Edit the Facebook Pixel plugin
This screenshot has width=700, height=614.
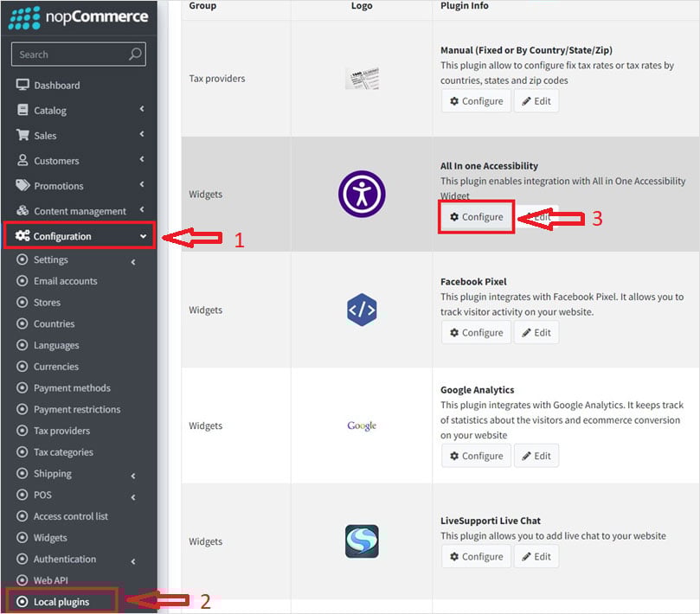point(536,333)
